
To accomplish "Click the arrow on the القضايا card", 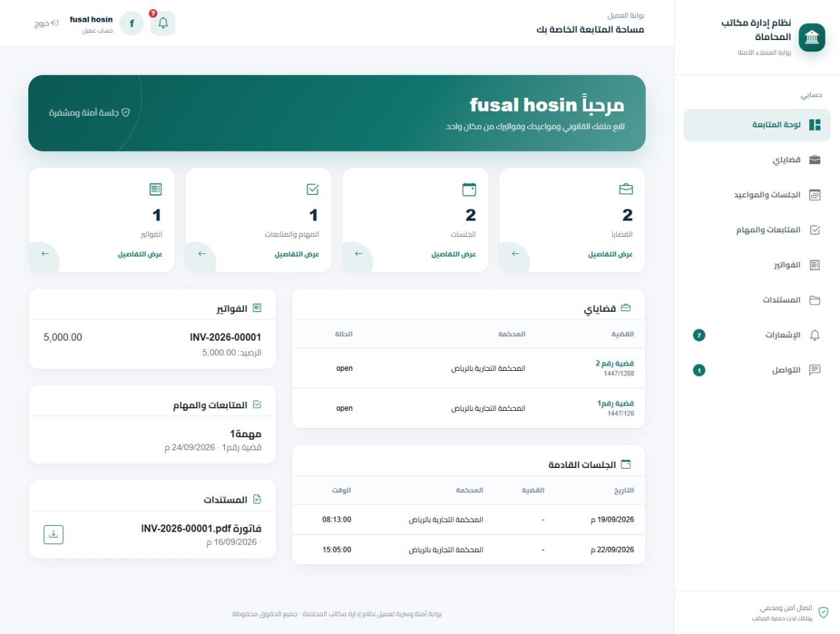I will click(x=515, y=254).
